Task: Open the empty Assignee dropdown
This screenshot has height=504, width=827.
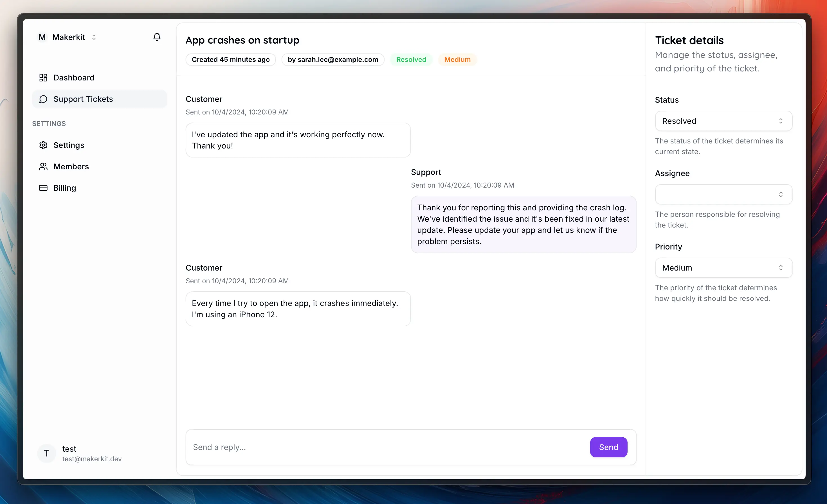Action: pyautogui.click(x=723, y=194)
